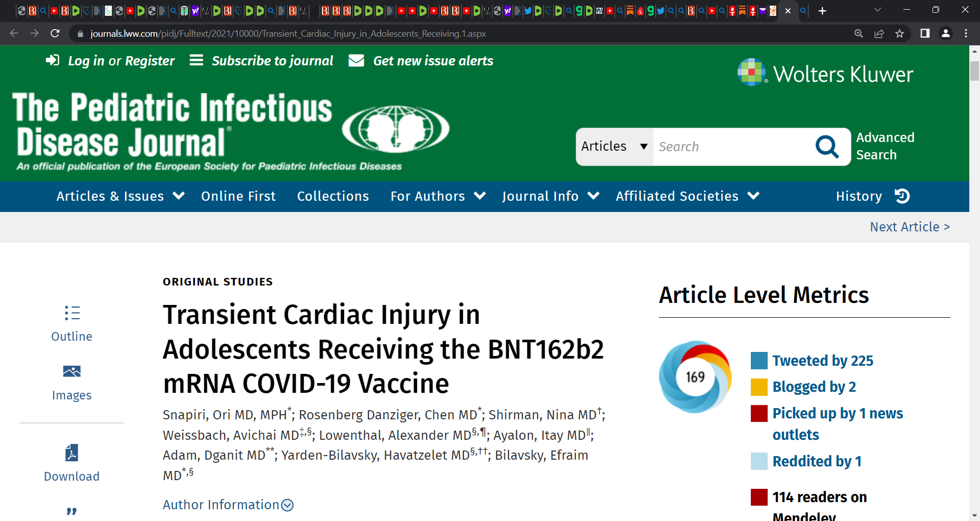980x521 pixels.
Task: Open the Images picture icon
Action: click(x=72, y=371)
